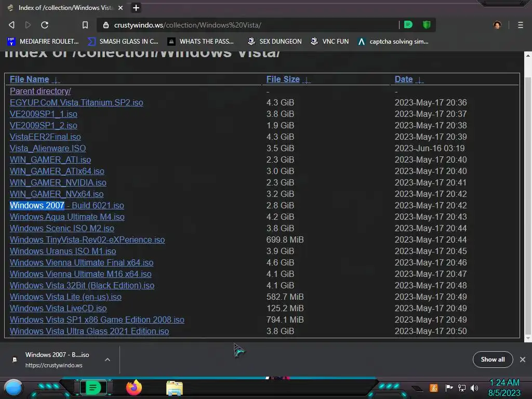Click Show all downloads button
The height and width of the screenshot is (399, 532).
493,360
